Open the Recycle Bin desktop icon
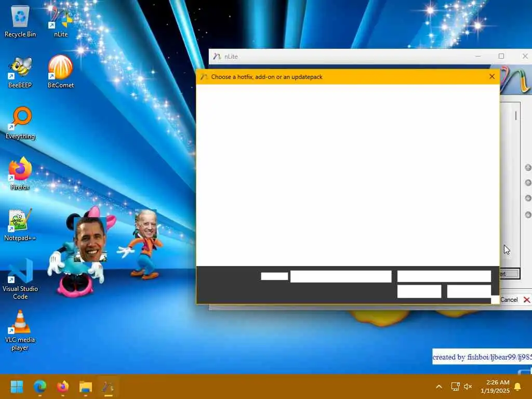This screenshot has height=399, width=532. [x=20, y=22]
